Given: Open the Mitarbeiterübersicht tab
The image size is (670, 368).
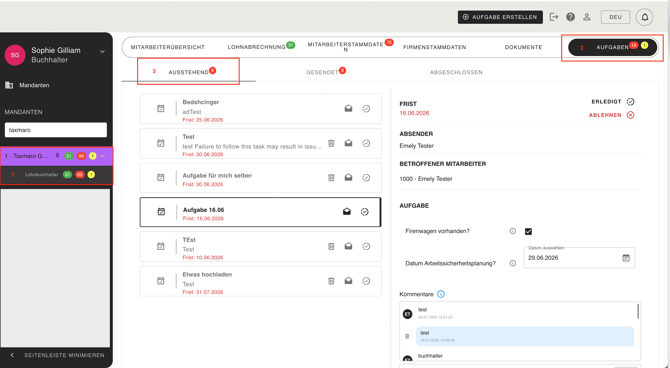Looking at the screenshot, I should [x=168, y=47].
